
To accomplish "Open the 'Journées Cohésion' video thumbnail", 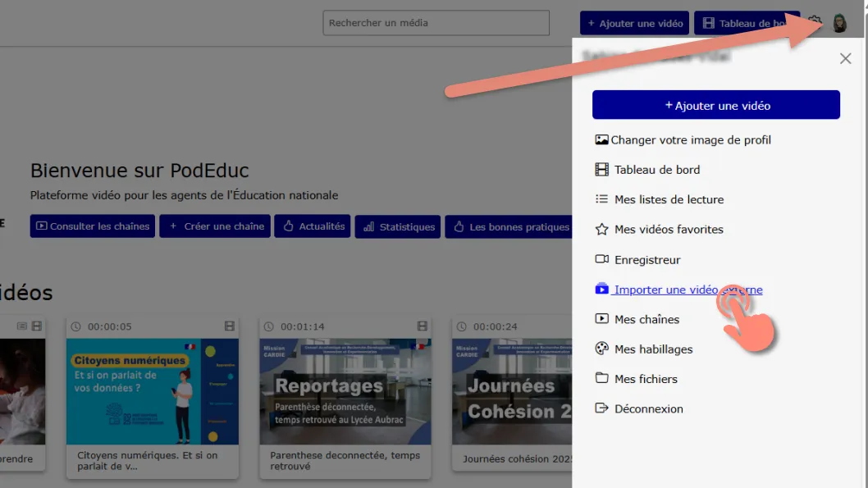I will point(512,392).
